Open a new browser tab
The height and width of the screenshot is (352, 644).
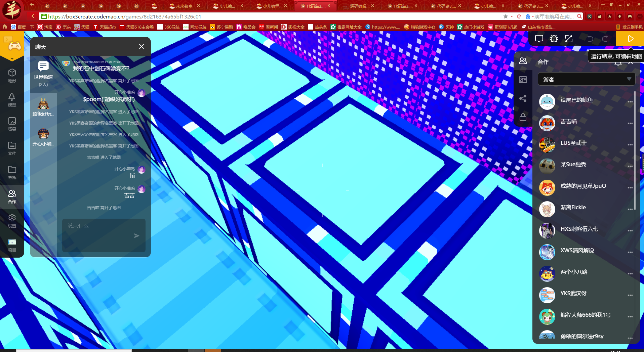(603, 5)
